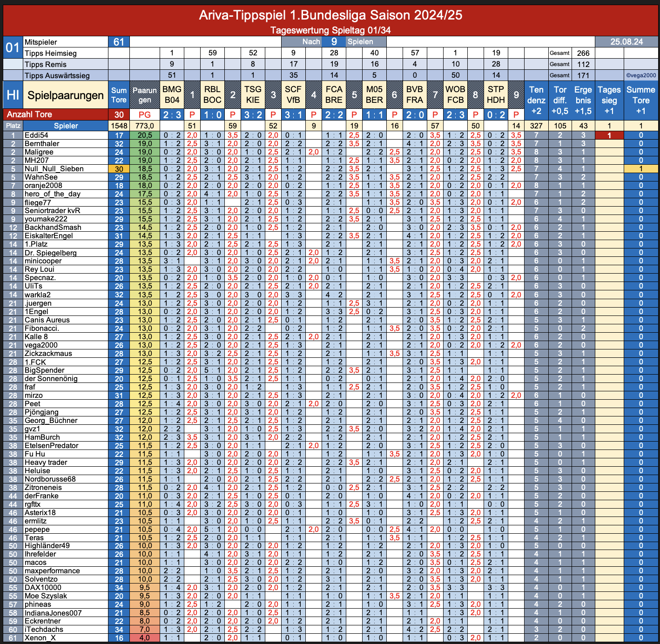660x644 pixels.
Task: Select the 'Tipps Remis' row label
Action: [65, 64]
